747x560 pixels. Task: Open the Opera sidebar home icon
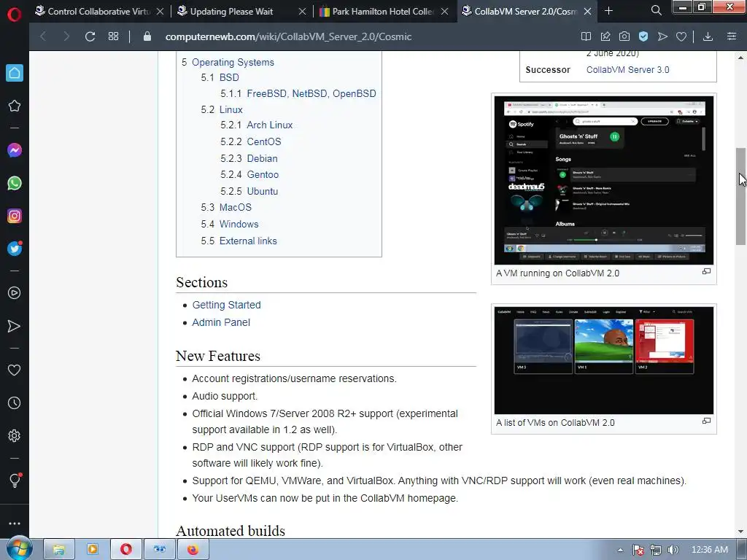click(15, 73)
